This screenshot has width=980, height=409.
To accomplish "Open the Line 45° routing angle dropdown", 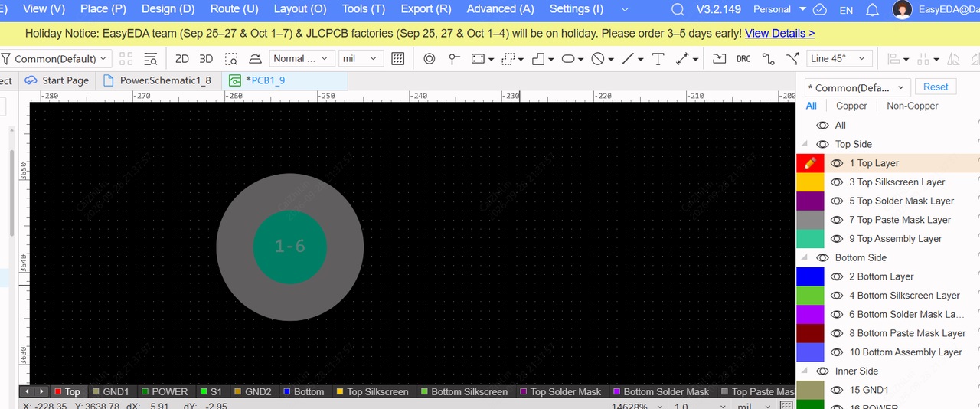I will click(840, 59).
